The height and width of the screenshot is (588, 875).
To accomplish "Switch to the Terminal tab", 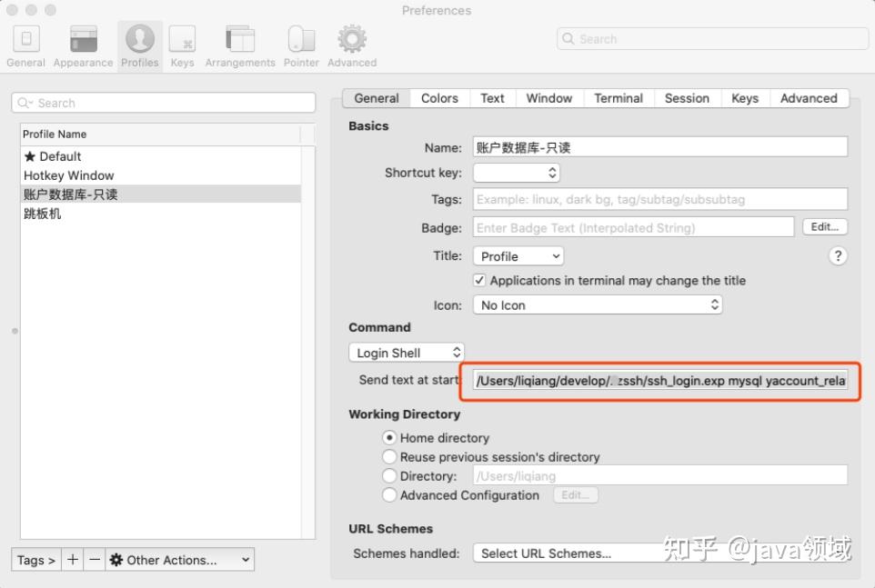I will point(619,98).
